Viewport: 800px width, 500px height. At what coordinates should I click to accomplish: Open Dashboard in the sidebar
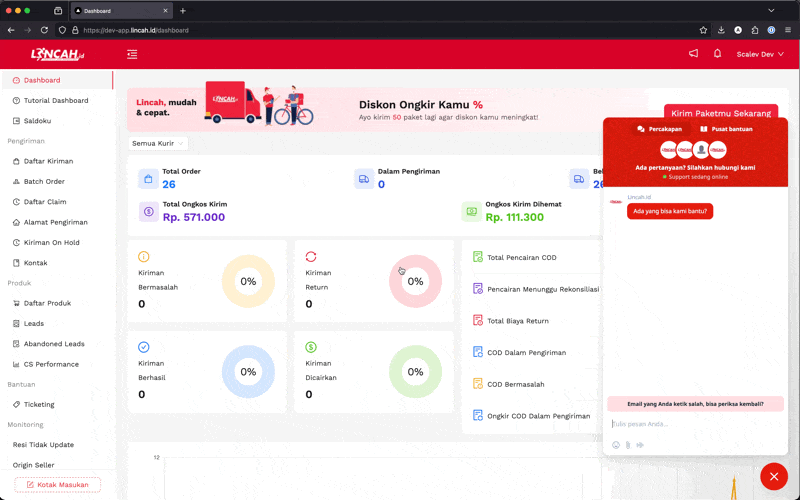click(x=57, y=80)
